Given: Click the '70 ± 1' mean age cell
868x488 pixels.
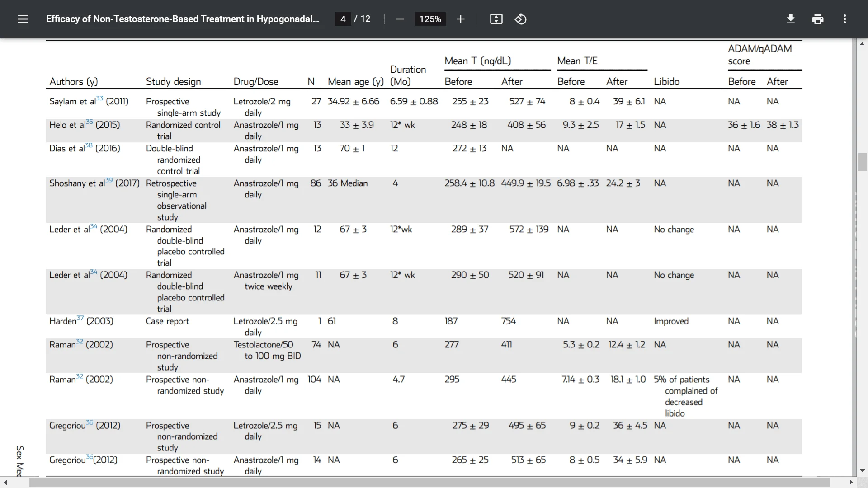Looking at the screenshot, I should point(352,149).
